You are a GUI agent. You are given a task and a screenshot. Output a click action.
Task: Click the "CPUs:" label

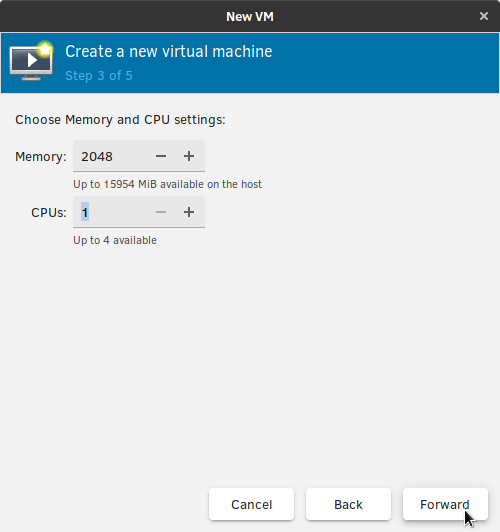(49, 213)
